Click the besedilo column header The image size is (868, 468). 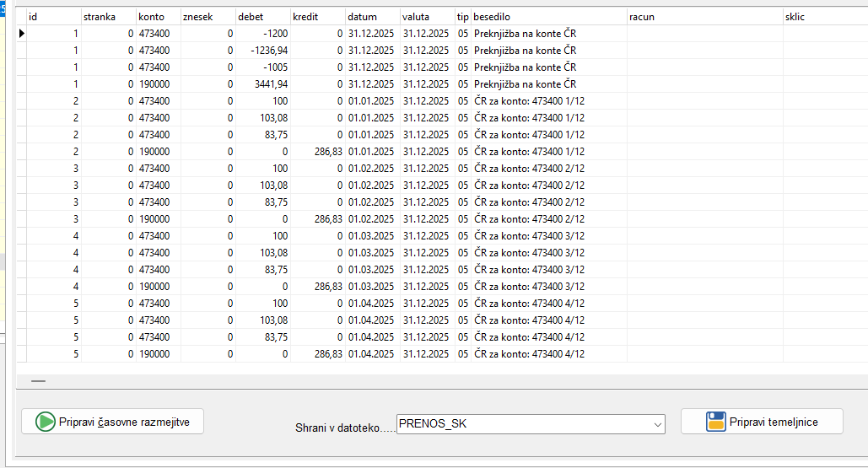548,17
